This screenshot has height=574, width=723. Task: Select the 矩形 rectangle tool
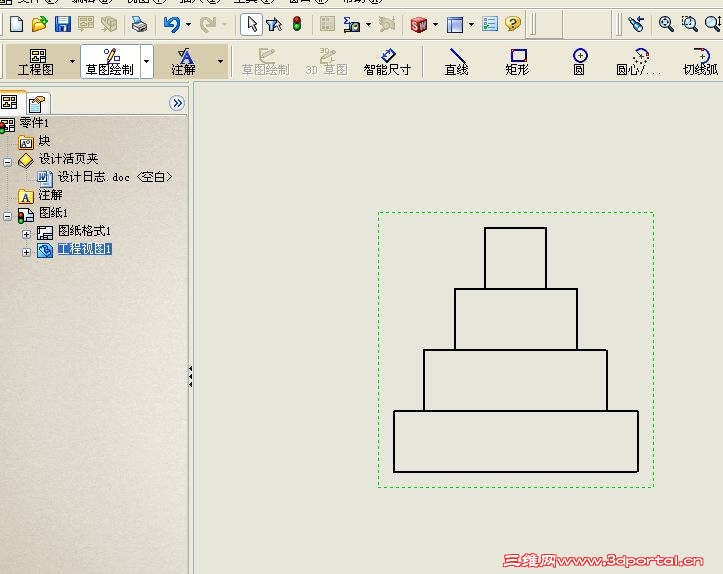point(517,62)
